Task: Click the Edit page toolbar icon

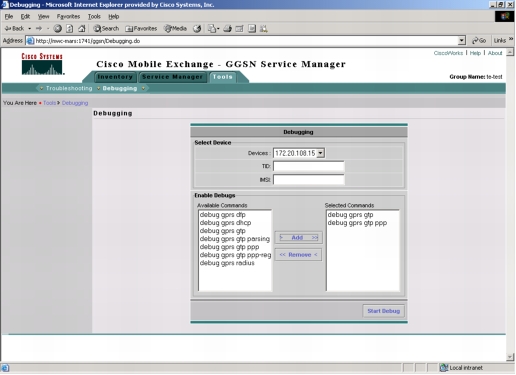Action: coord(239,29)
